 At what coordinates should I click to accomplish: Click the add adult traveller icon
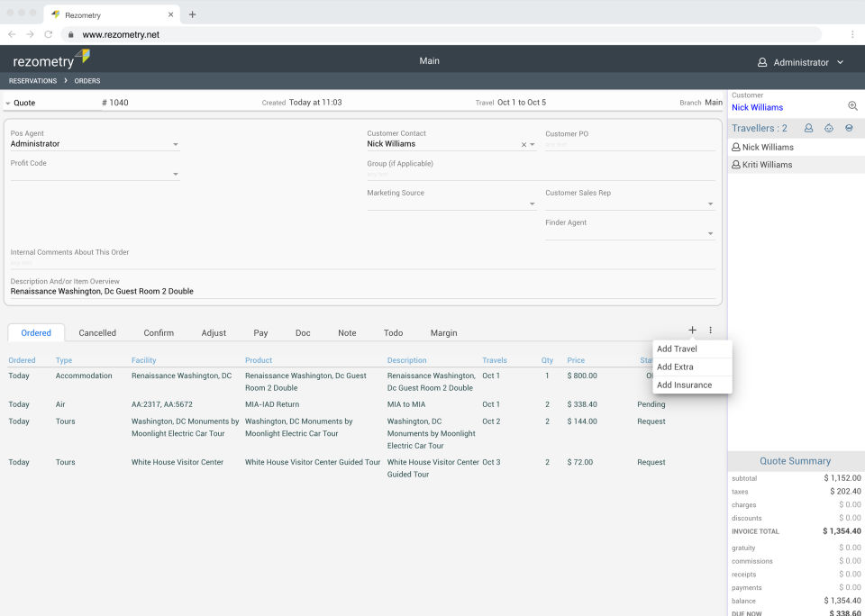coord(808,129)
